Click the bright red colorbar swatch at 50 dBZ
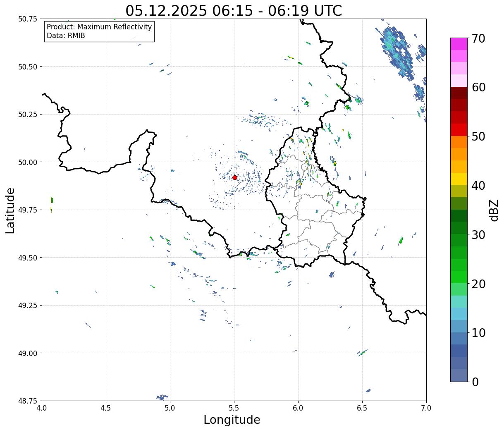 [459, 130]
